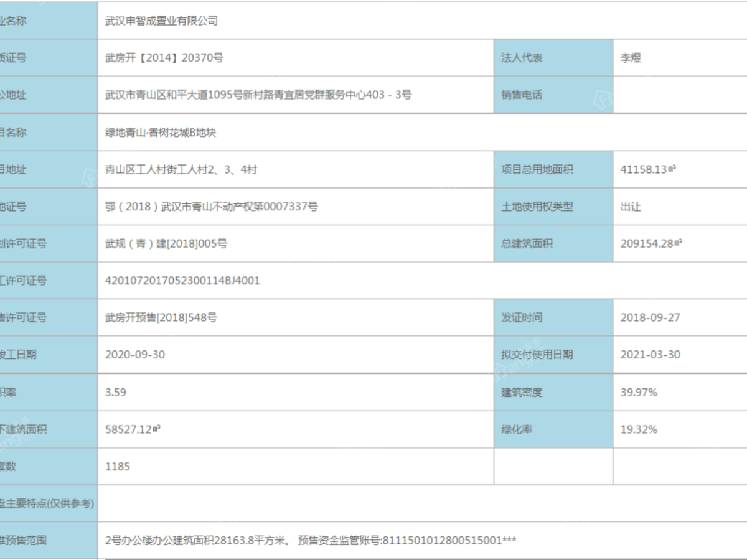Select greening rate value 19.32%
Screen dimensions: 747x560
click(639, 429)
